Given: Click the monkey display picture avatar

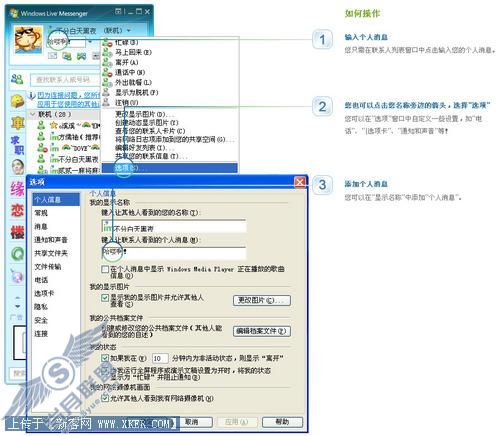Looking at the screenshot, I should [x=28, y=39].
